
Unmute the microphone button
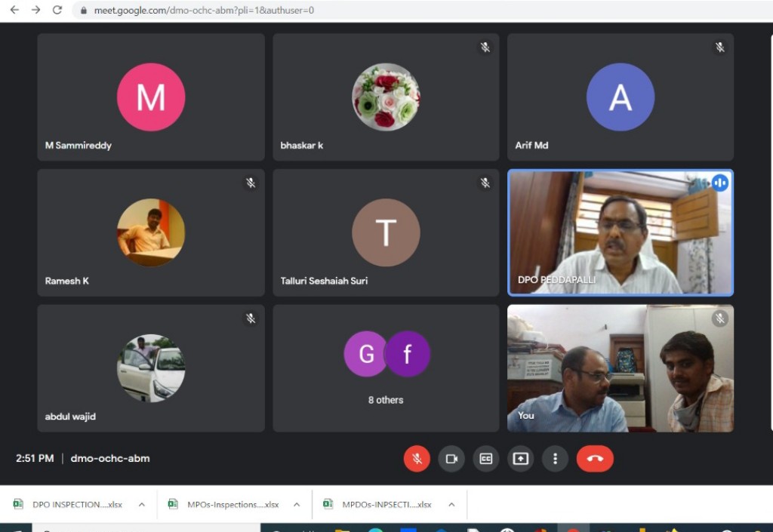pos(417,459)
